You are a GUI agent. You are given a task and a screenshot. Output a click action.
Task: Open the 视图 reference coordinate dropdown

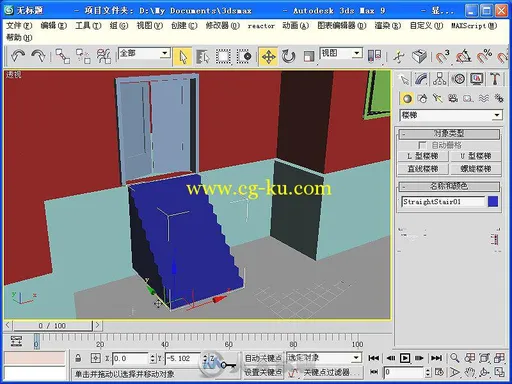[341, 53]
